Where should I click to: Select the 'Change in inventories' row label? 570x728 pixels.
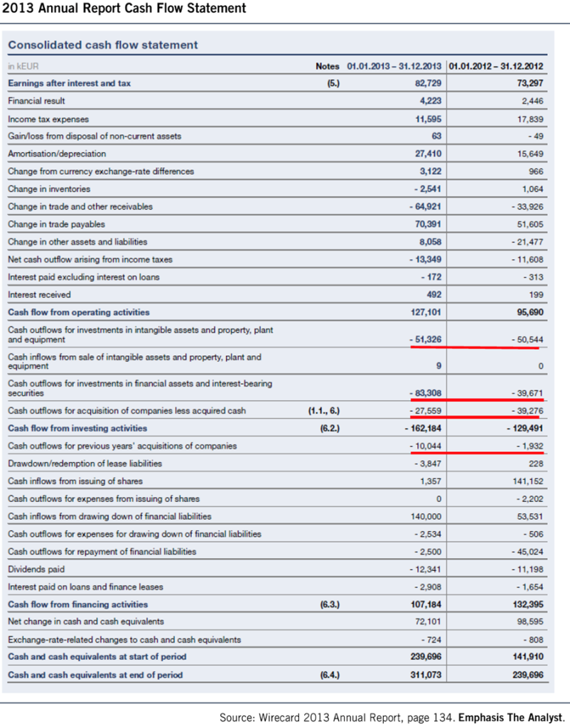coord(49,189)
